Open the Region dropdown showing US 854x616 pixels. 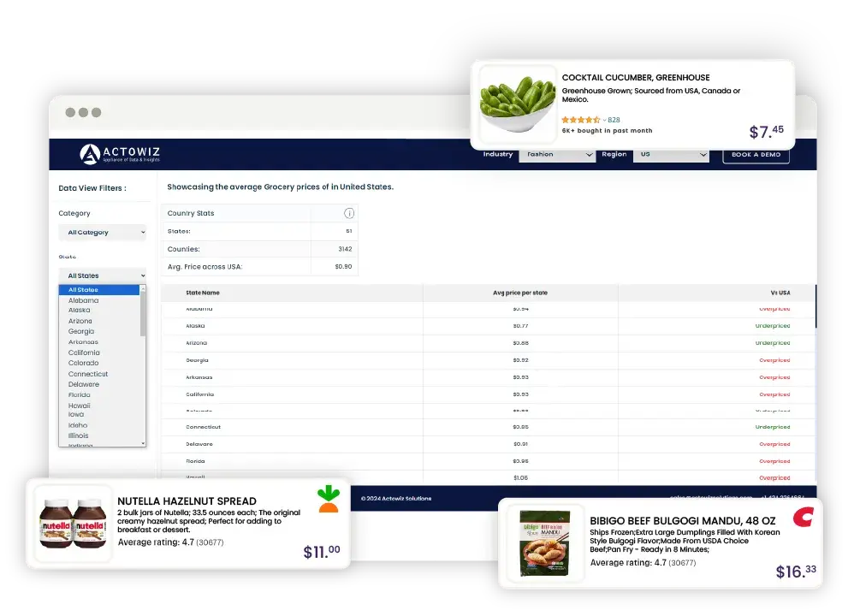[x=671, y=155]
